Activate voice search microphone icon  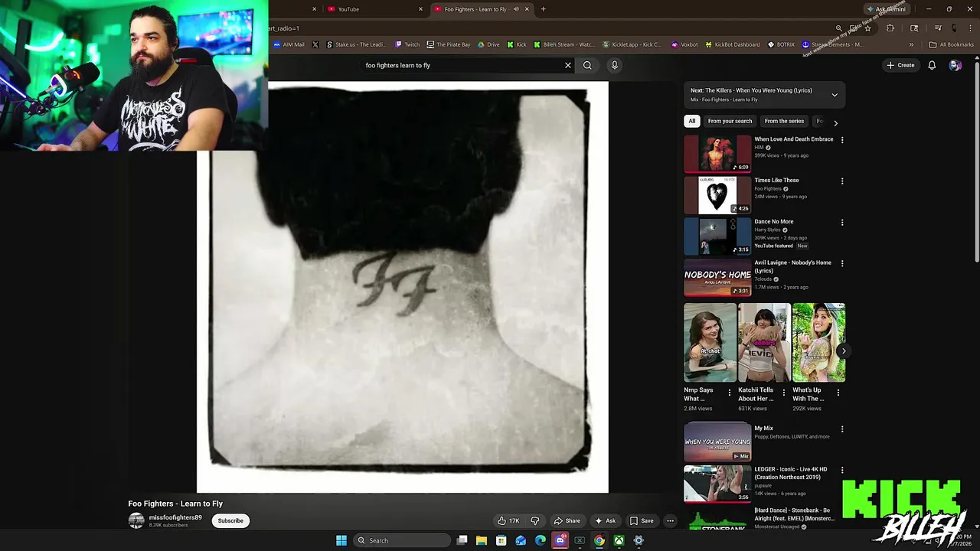[x=614, y=65]
